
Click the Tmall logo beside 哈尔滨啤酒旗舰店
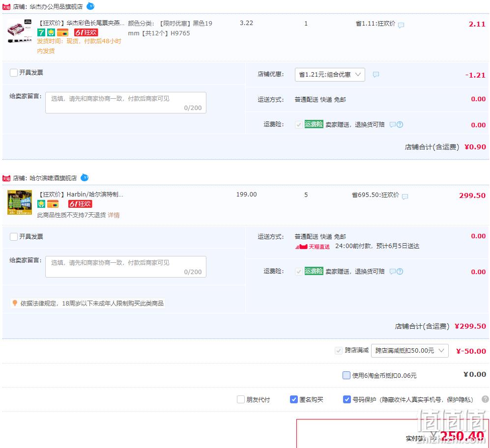(6, 178)
